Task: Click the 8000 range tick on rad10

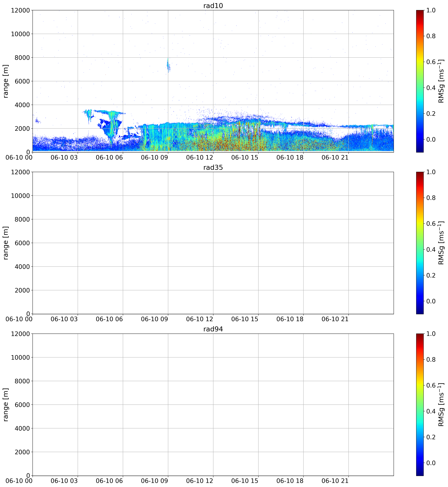Action: 22,57
